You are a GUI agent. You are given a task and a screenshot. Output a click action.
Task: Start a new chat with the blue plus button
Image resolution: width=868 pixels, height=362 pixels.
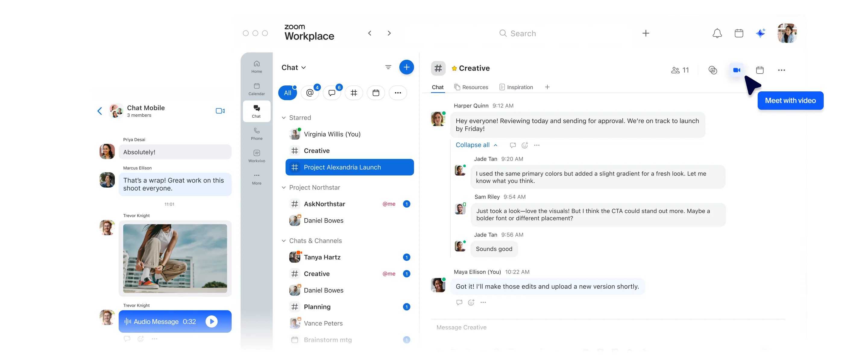click(x=406, y=67)
